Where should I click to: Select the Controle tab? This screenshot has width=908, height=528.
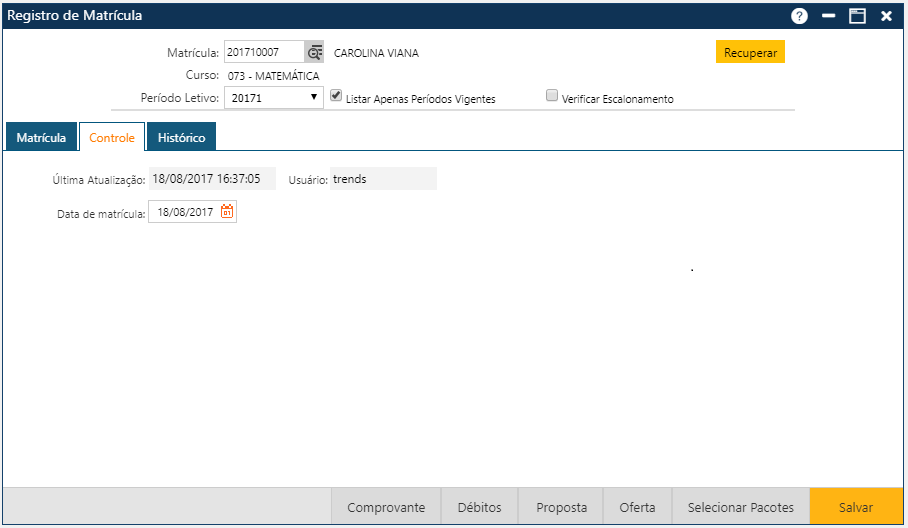[x=112, y=137]
